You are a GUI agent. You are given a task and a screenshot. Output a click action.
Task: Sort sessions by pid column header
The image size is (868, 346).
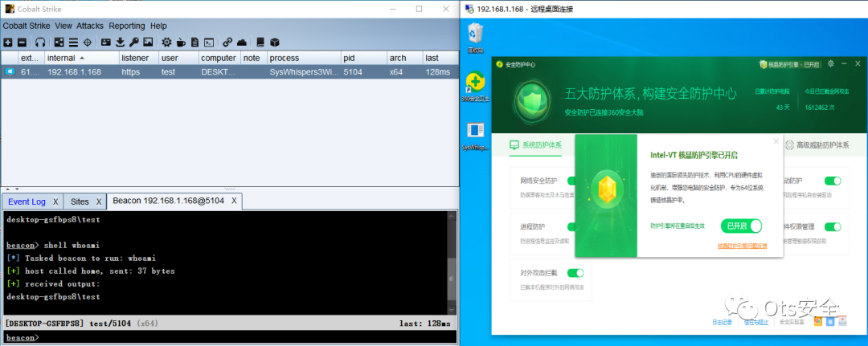pyautogui.click(x=363, y=58)
